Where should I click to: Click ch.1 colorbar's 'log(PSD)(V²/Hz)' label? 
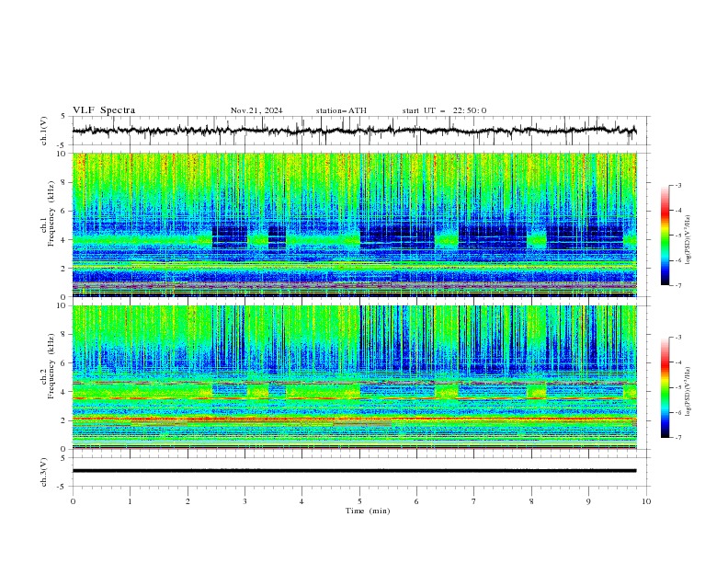point(688,240)
